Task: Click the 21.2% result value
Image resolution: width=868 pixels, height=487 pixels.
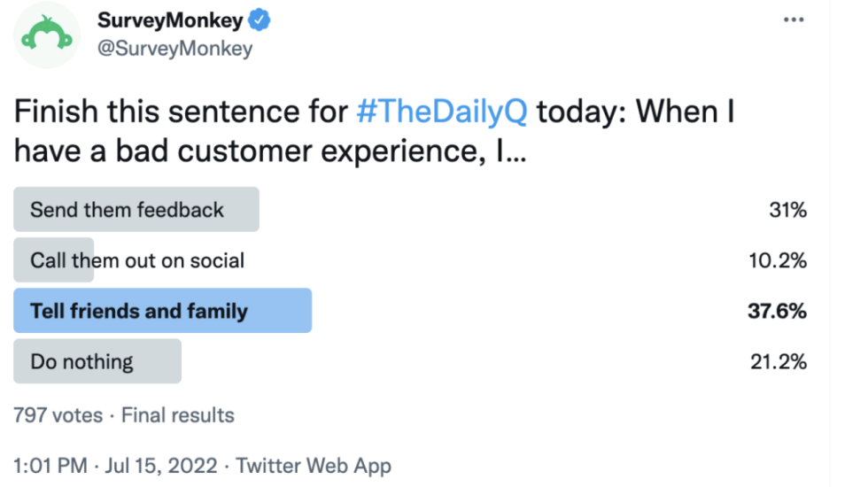Action: (779, 362)
